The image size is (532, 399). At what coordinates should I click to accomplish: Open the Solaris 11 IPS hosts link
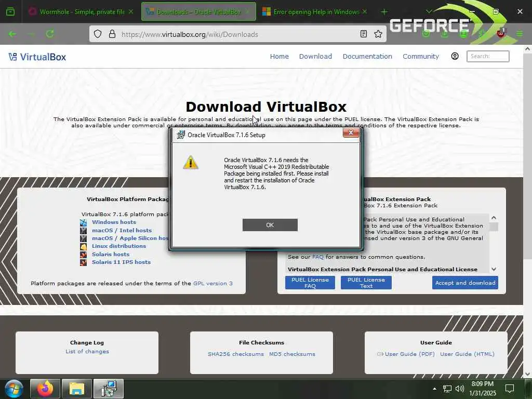(x=121, y=262)
